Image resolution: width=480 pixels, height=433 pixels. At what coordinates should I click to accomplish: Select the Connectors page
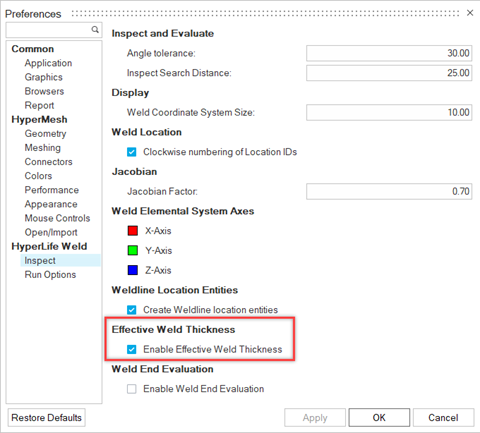point(48,162)
